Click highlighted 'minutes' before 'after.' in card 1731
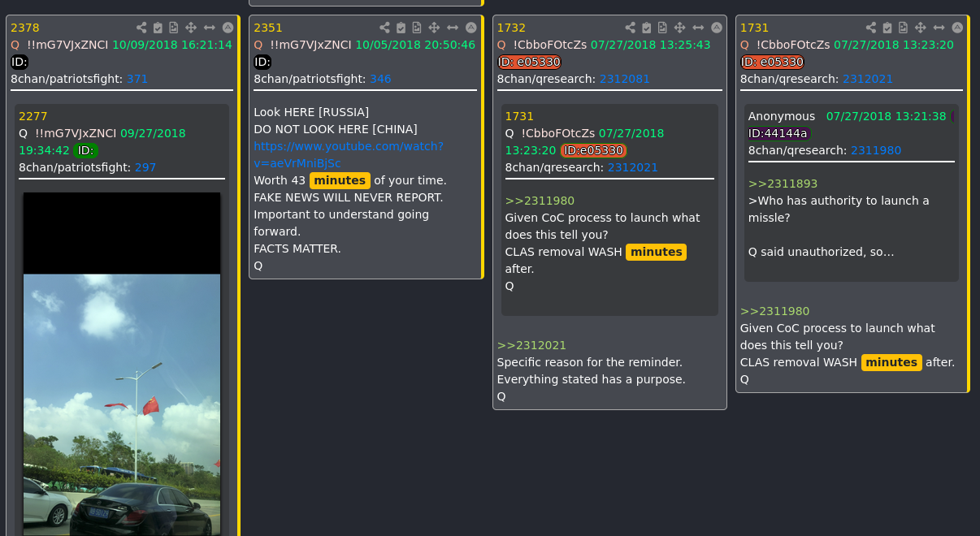Screen dimensions: 980x536 point(891,362)
